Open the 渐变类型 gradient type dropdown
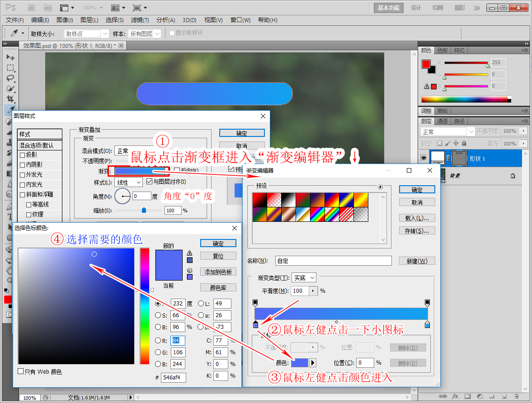The width and height of the screenshot is (532, 403). click(304, 278)
